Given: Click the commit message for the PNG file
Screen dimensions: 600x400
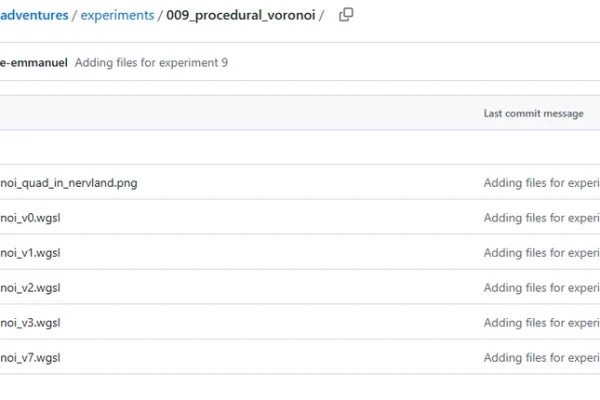Looking at the screenshot, I should pos(541,183).
